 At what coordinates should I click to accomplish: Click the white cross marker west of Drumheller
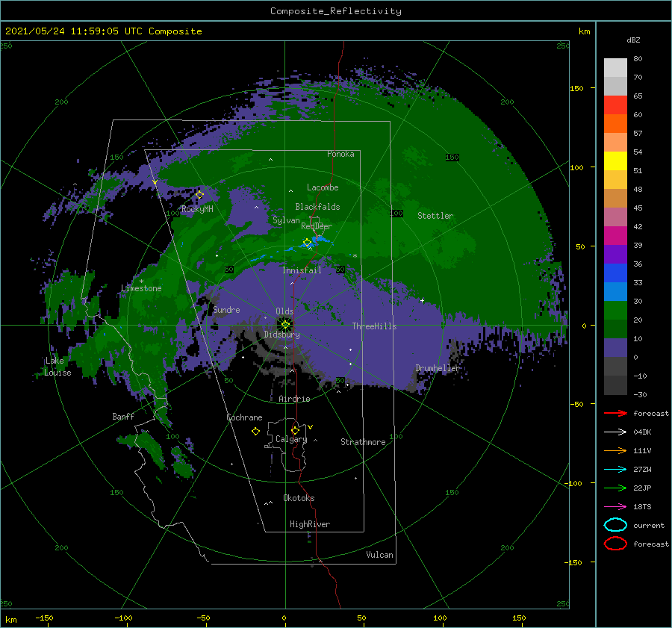422,300
